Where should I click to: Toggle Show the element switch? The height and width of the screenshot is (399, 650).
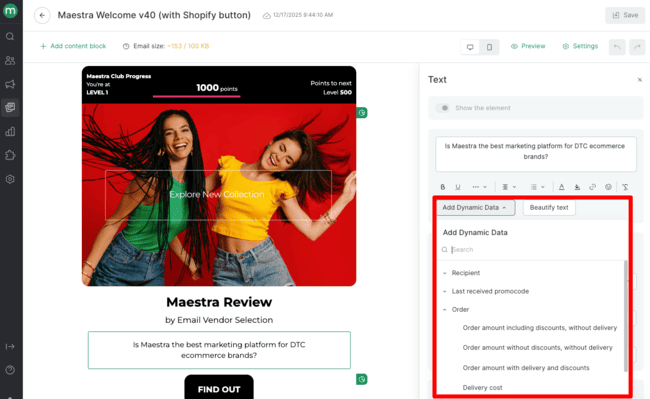[x=443, y=108]
